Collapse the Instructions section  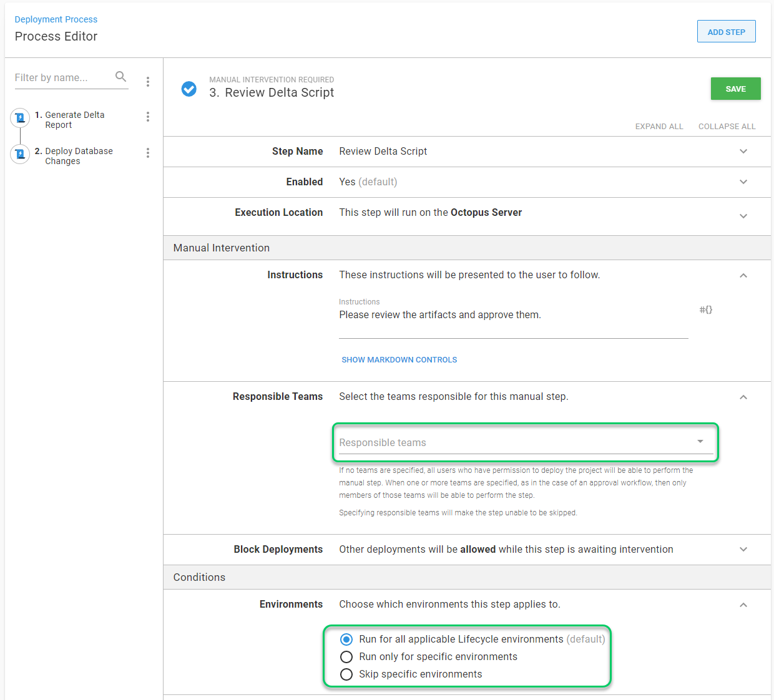coord(743,276)
